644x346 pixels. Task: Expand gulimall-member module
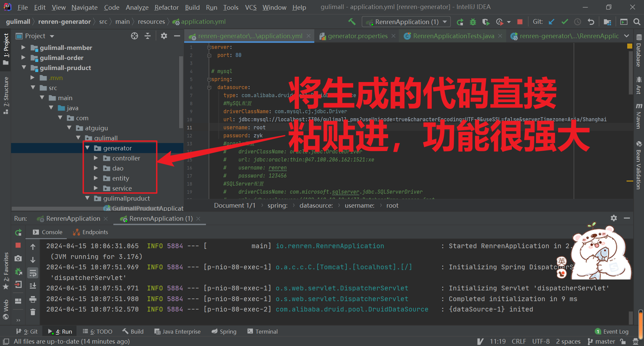(23, 48)
